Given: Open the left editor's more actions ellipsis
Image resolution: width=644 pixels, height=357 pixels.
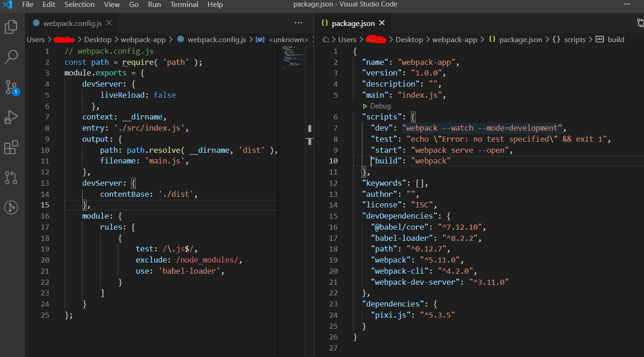Looking at the screenshot, I should 298,23.
